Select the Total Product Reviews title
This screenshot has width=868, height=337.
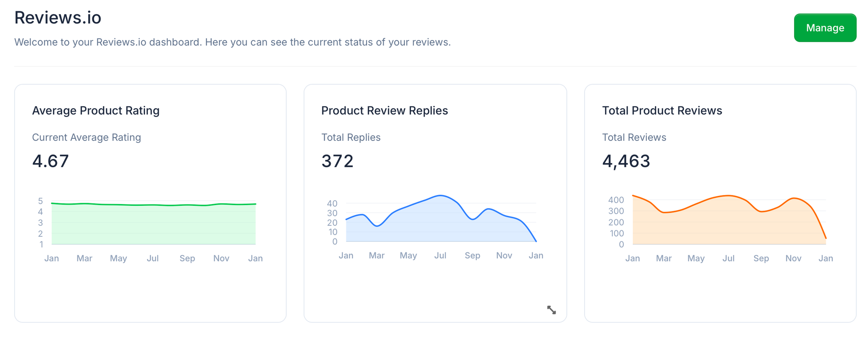tap(662, 111)
